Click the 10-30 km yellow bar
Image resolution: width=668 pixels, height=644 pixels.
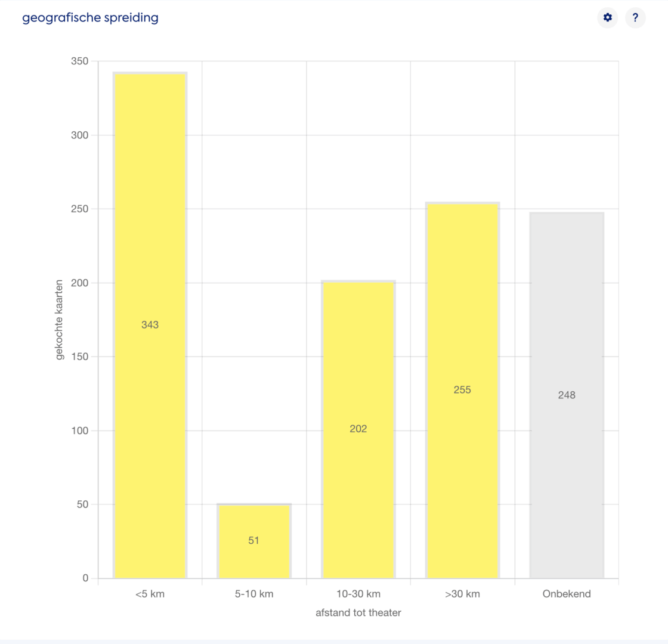click(358, 429)
